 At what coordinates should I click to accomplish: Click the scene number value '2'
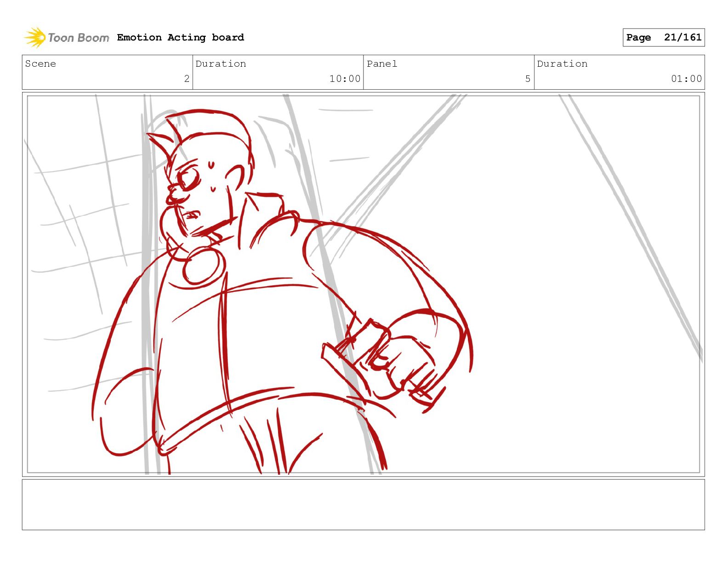coord(187,79)
